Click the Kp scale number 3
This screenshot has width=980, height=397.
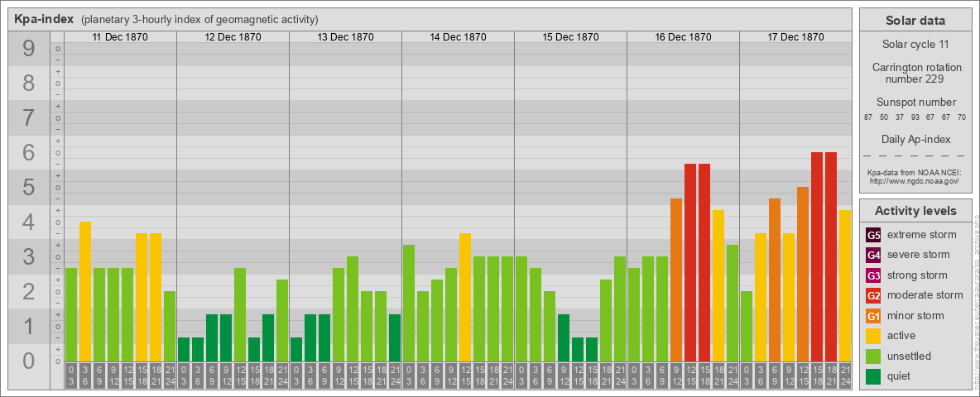pyautogui.click(x=28, y=257)
